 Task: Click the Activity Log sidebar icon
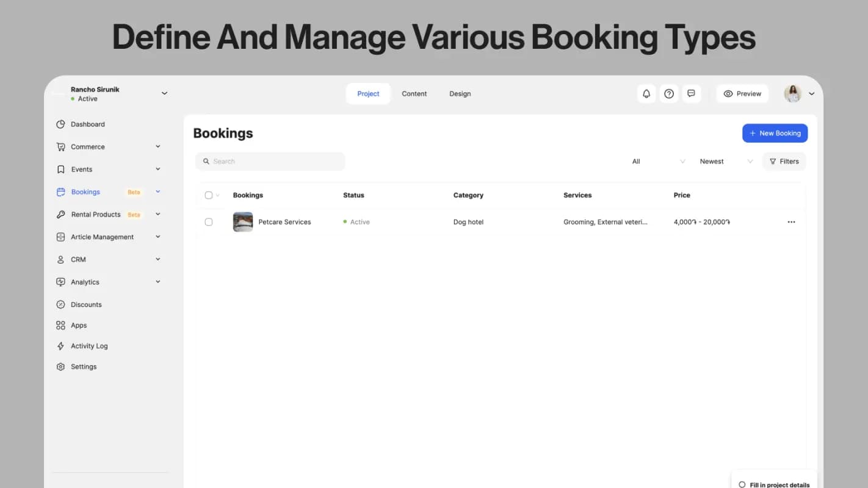coord(60,346)
